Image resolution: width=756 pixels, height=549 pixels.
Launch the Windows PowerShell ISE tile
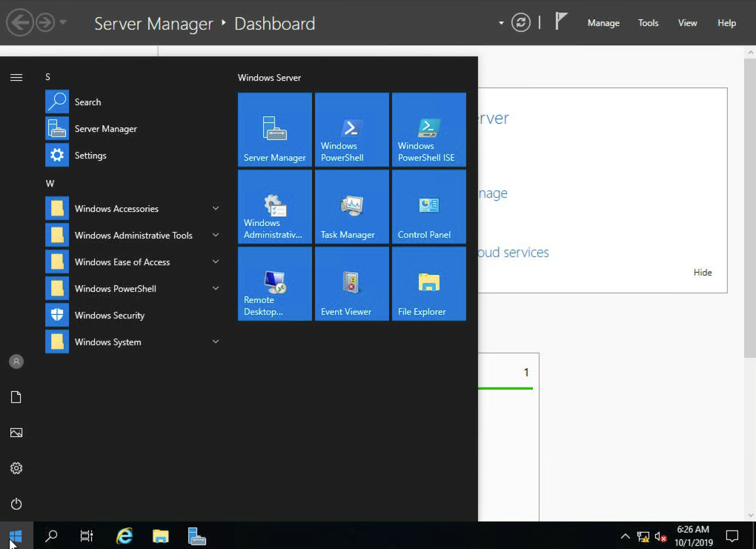pyautogui.click(x=428, y=130)
